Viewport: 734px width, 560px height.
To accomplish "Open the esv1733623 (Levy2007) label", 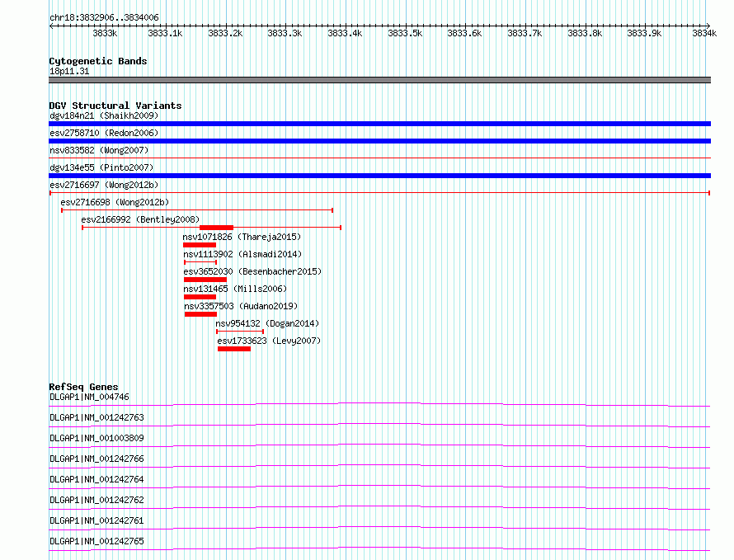I will [x=269, y=341].
